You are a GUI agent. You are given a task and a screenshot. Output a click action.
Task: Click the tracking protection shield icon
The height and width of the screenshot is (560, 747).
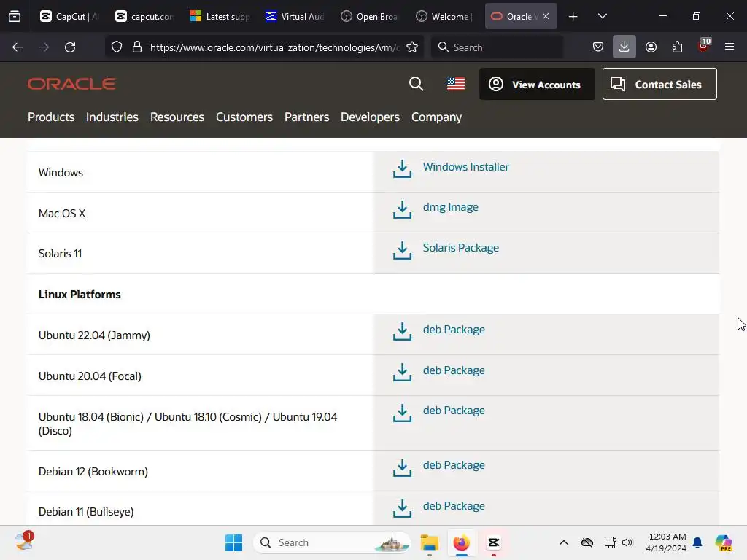(117, 47)
